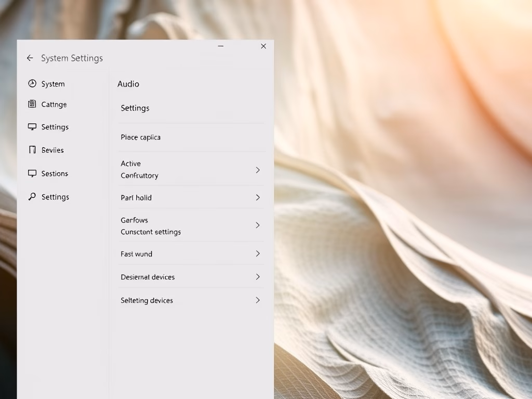532x399 pixels.
Task: Close the System Settings window
Action: 263,46
